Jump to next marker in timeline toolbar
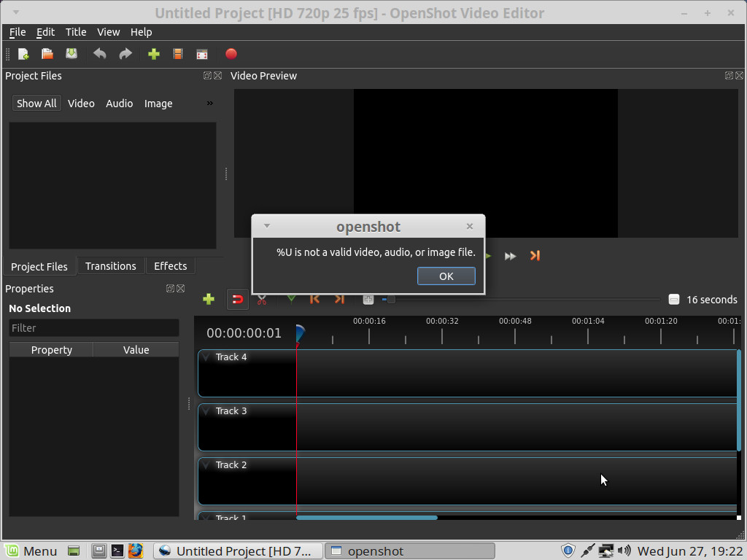Image resolution: width=747 pixels, height=560 pixels. (339, 299)
